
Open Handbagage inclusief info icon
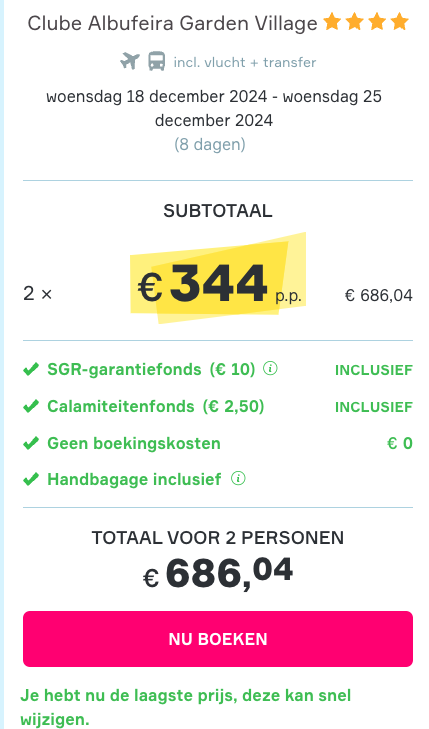tap(238, 478)
